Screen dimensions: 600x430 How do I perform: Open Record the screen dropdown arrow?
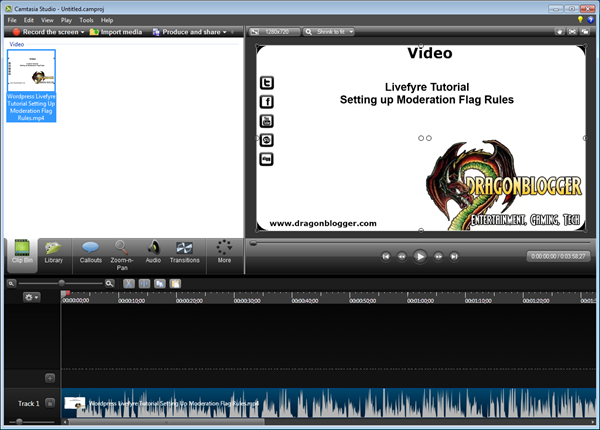click(x=82, y=32)
